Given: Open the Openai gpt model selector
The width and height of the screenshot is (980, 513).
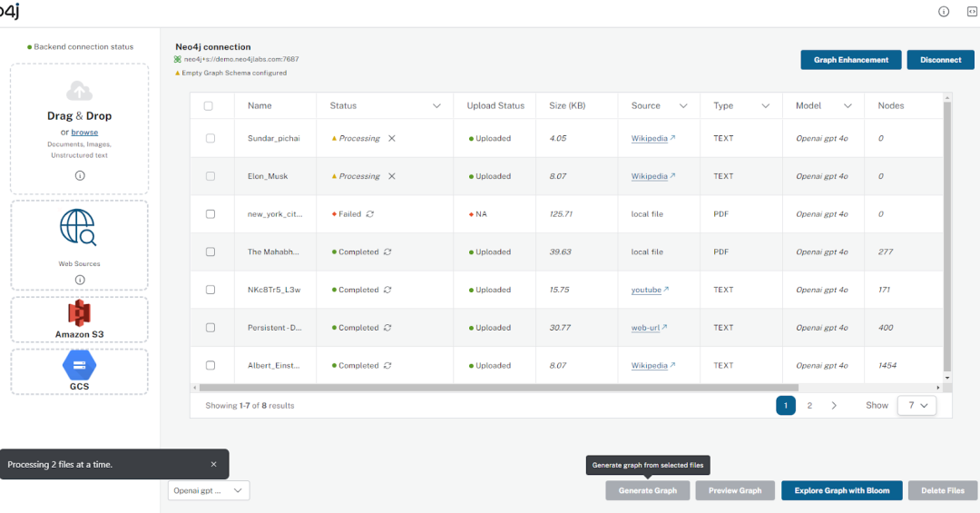Looking at the screenshot, I should (209, 490).
